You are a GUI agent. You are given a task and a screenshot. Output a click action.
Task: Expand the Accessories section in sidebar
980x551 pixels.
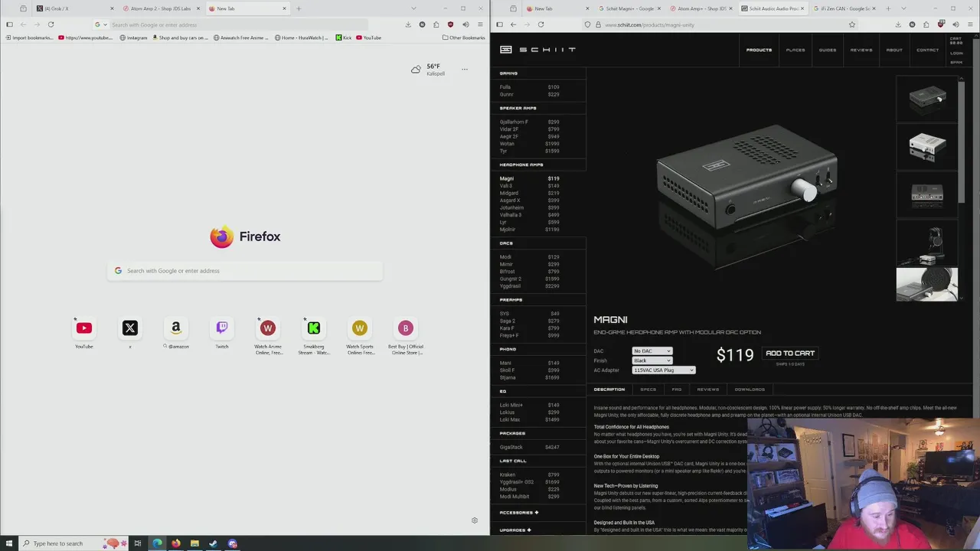pos(519,512)
